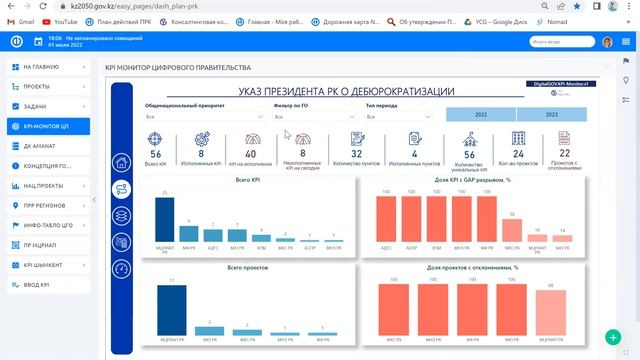Click the dark blue МЦРИАП bar in Всего KPI chart
640x360 pixels.
pyautogui.click(x=164, y=220)
